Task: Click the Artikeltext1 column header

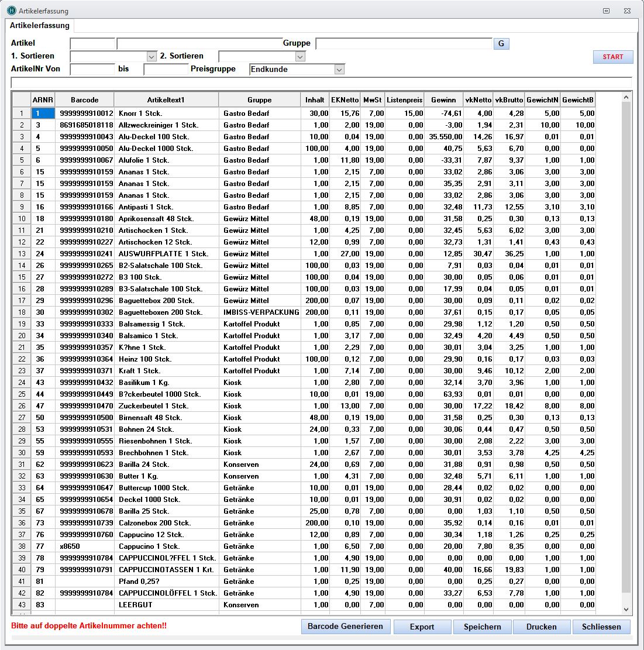Action: tap(166, 100)
